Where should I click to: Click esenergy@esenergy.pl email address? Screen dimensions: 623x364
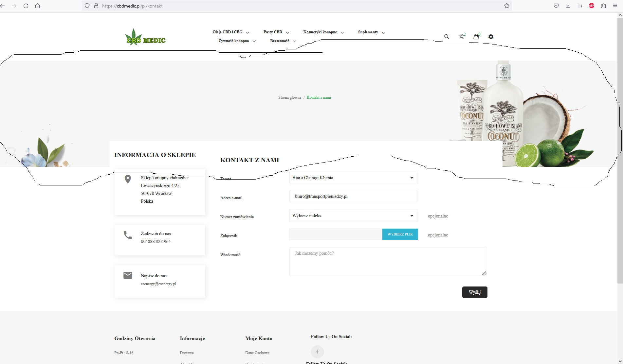click(x=158, y=284)
